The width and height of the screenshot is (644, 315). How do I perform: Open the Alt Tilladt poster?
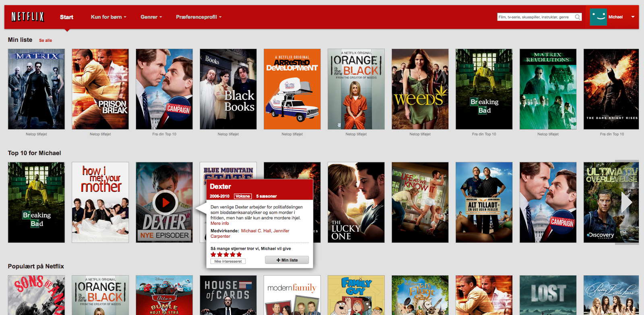[484, 202]
